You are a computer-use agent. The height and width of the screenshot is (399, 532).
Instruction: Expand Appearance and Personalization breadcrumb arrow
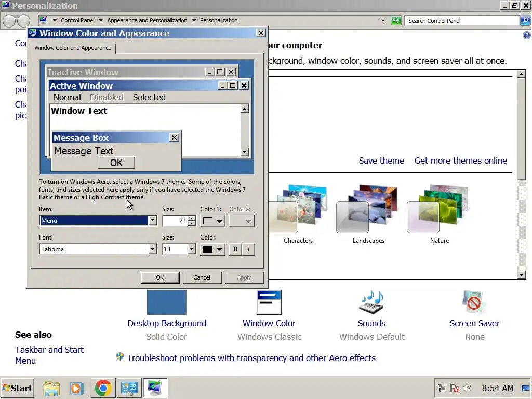tap(101, 20)
